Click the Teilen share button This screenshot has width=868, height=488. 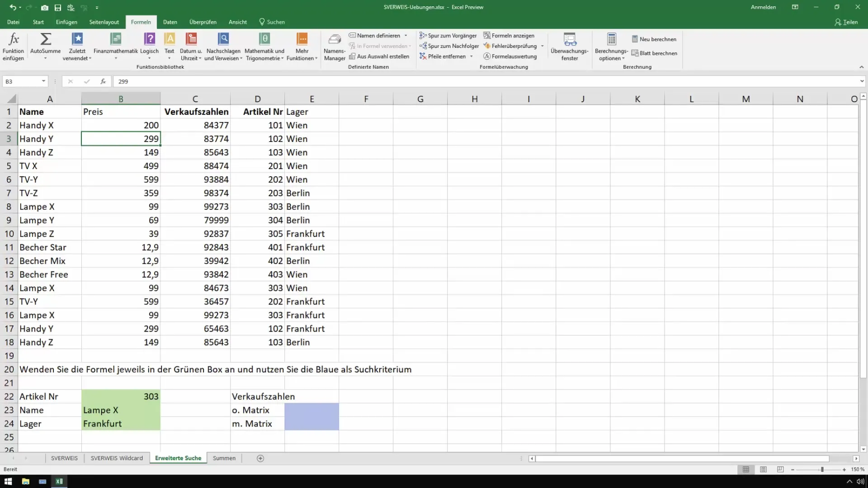tap(846, 22)
